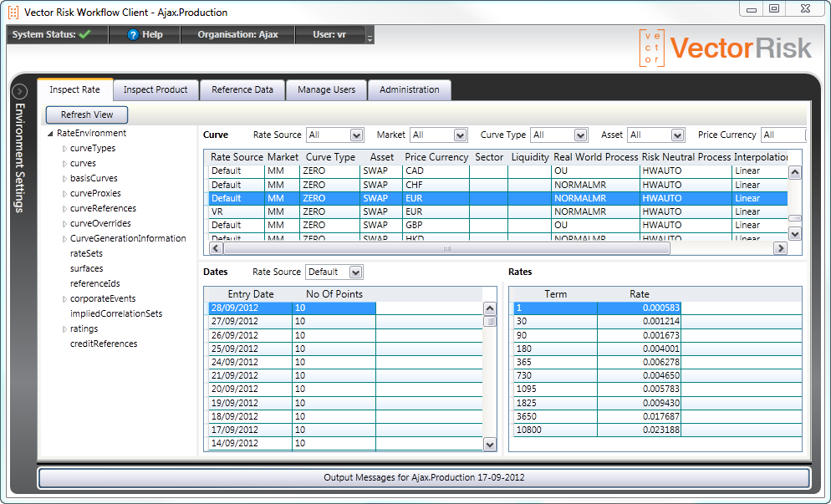The width and height of the screenshot is (831, 504).
Task: Click Dates list scroll up arrow
Action: 490,308
